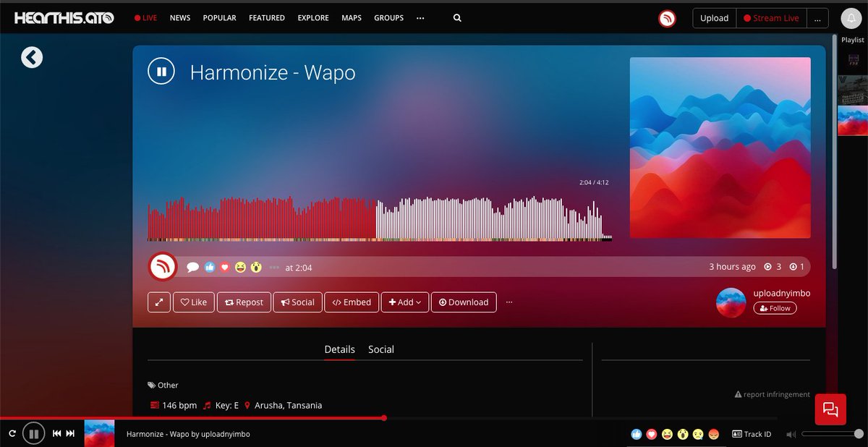Open GROUPS
The height and width of the screenshot is (447, 868).
(x=388, y=18)
